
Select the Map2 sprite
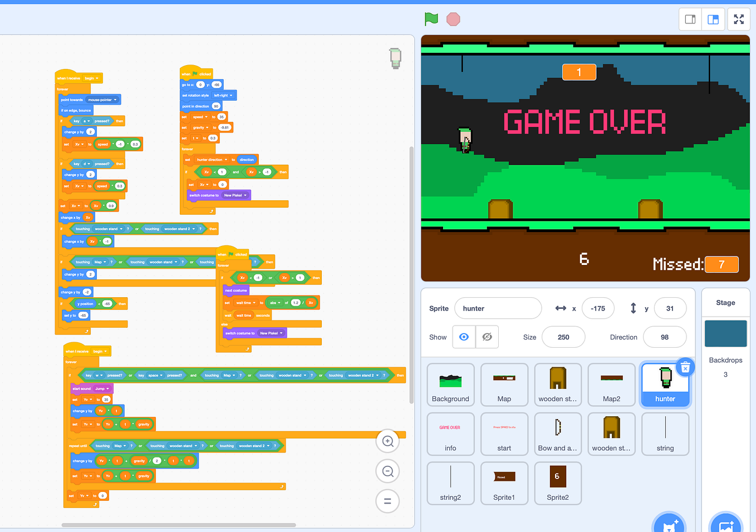coord(611,385)
